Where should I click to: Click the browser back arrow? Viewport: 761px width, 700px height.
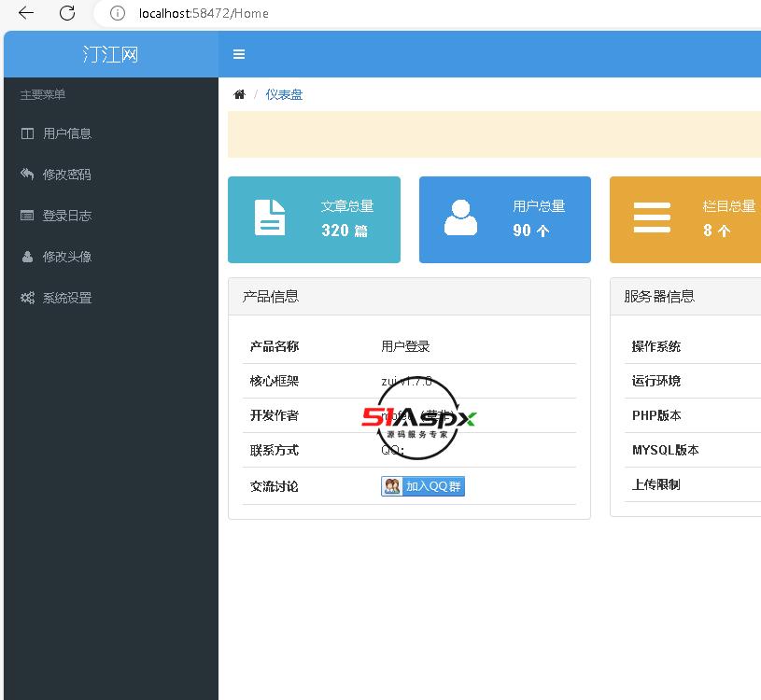[x=26, y=13]
